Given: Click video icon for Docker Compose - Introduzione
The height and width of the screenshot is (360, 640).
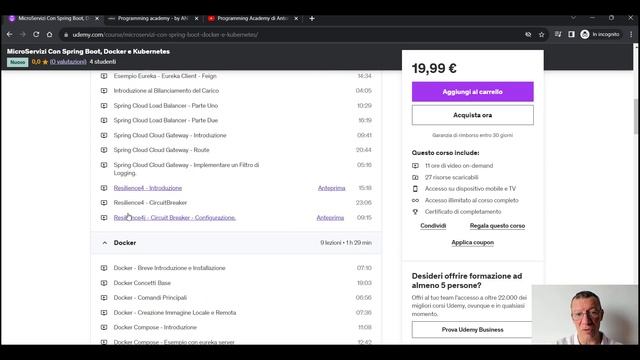Looking at the screenshot, I should click(104, 327).
